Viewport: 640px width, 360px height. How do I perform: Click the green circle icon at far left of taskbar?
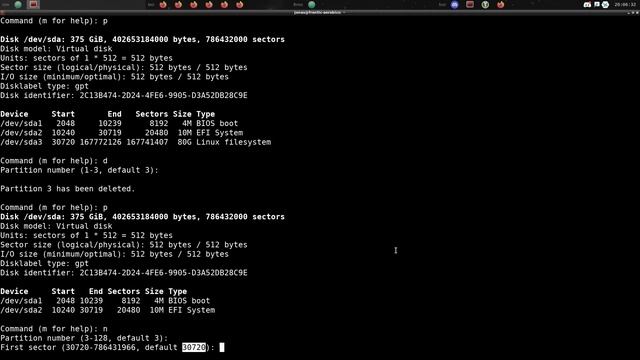18,4
